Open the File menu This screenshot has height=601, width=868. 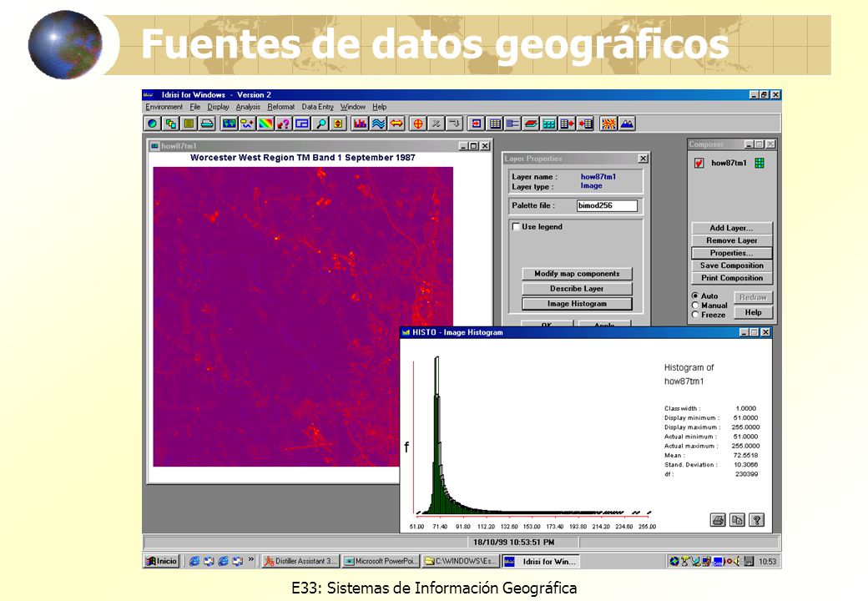point(194,107)
